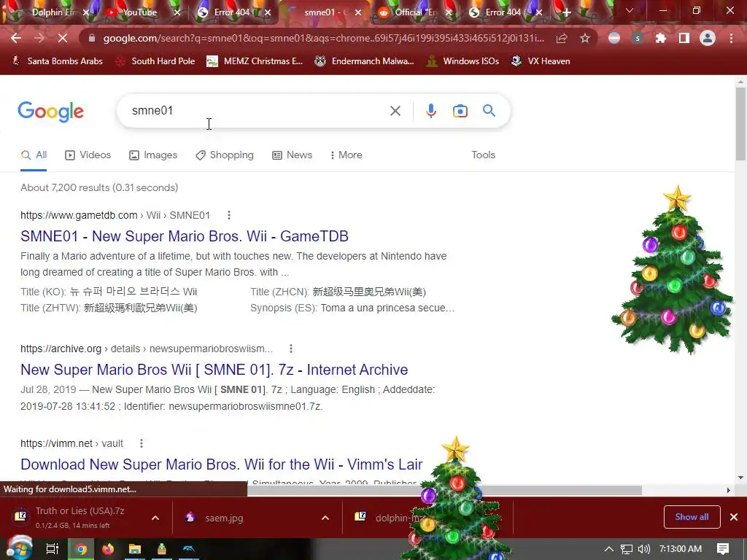
Task: Open the Windows Start button
Action: pyautogui.click(x=19, y=548)
